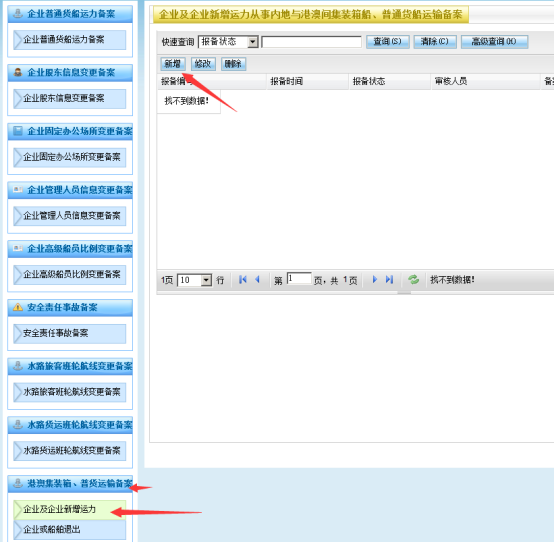Viewport: 555px width, 542px height.
Task: Click the 企业及企业新增运力 page title tab
Action: pyautogui.click(x=311, y=15)
